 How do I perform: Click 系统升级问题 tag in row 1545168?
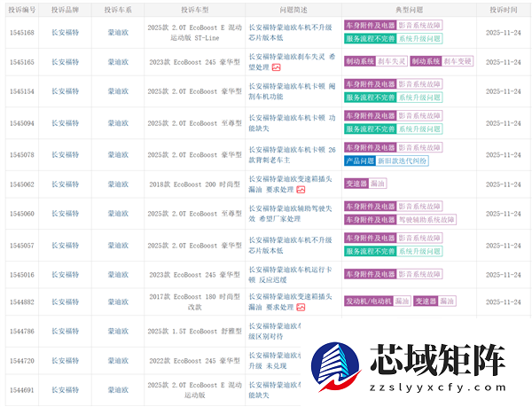(419, 39)
